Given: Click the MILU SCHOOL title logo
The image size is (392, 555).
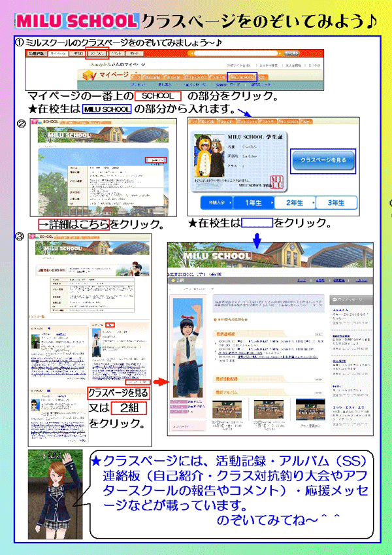Looking at the screenshot, I should coord(76,21).
